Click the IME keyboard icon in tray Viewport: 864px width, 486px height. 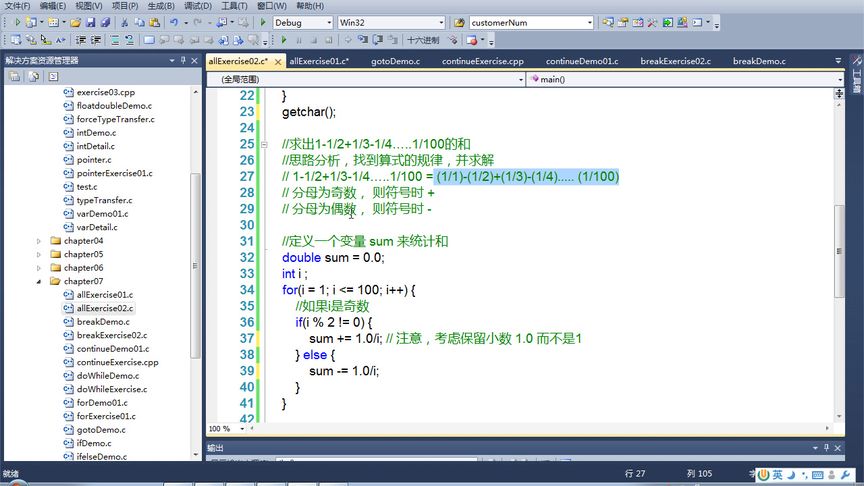pyautogui.click(x=818, y=474)
